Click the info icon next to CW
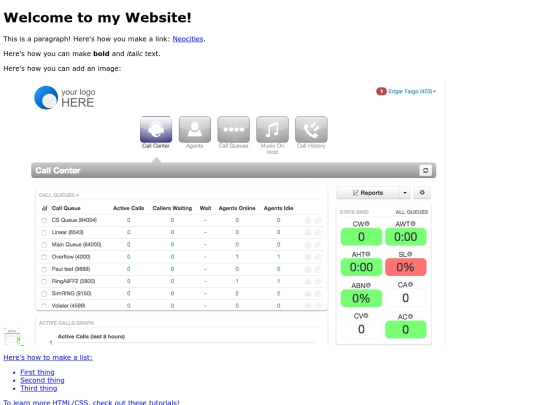The width and height of the screenshot is (540, 405). point(367,224)
